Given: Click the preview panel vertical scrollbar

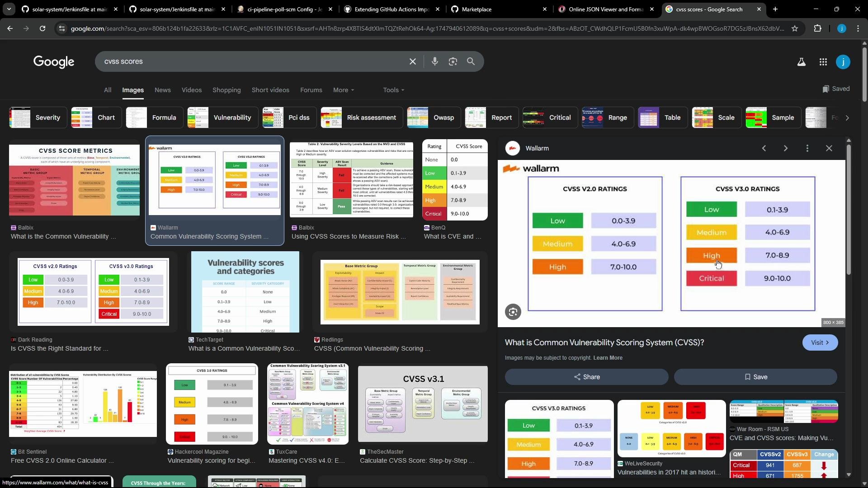Looking at the screenshot, I should pos(849,210).
